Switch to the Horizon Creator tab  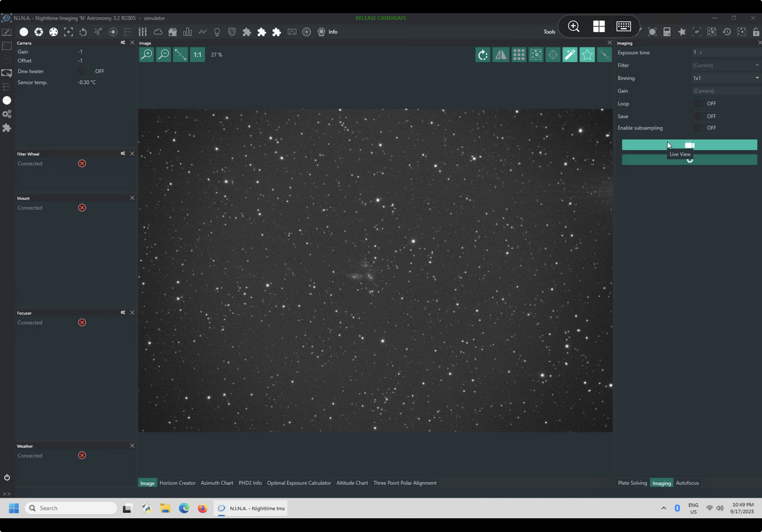tap(177, 483)
